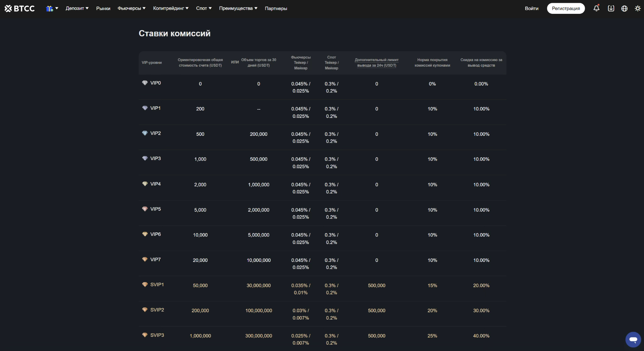Image resolution: width=644 pixels, height=351 pixels.
Task: Expand the Копитрейдинг dropdown menu
Action: (x=171, y=8)
